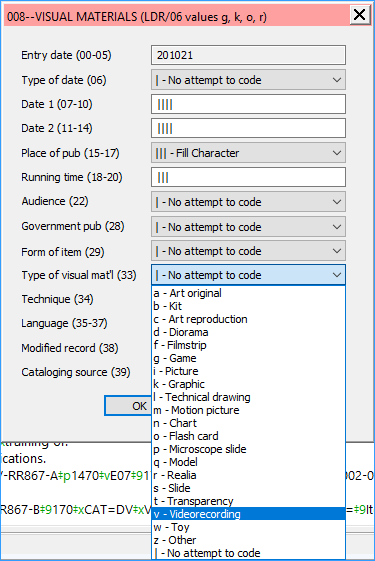The width and height of the screenshot is (375, 561).
Task: Click the 'Cataloging source (39)' label
Action: pos(76,372)
